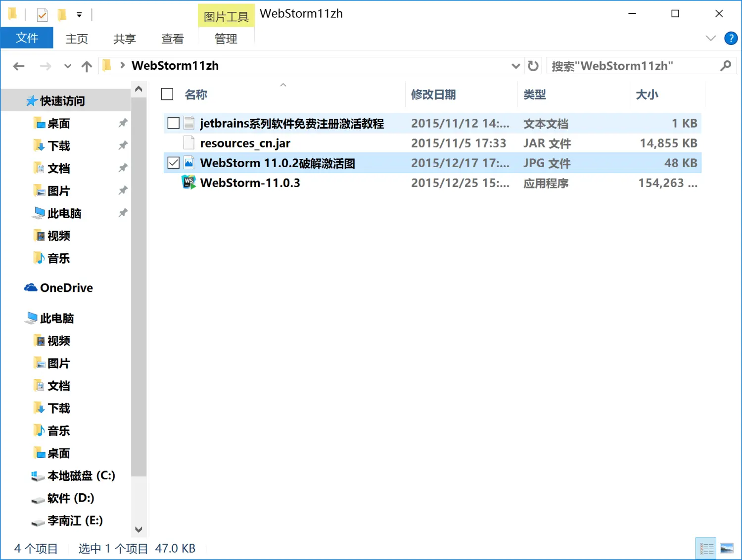The width and height of the screenshot is (742, 560).
Task: Open 软件 (D:) drive
Action: (71, 498)
